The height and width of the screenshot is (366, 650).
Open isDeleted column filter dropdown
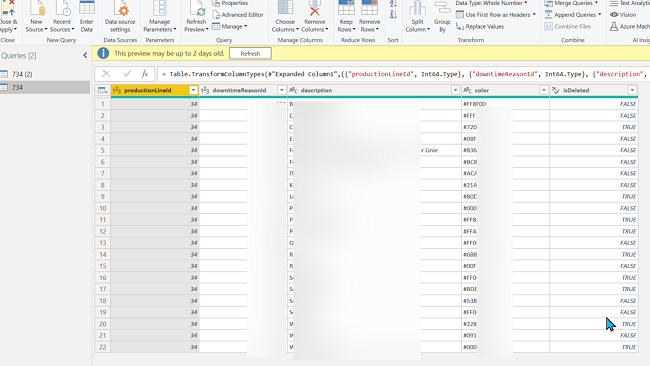632,90
